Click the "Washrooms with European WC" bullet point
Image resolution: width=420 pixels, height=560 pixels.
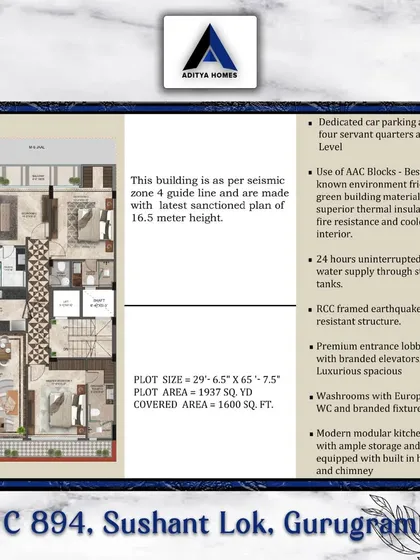[x=364, y=402]
